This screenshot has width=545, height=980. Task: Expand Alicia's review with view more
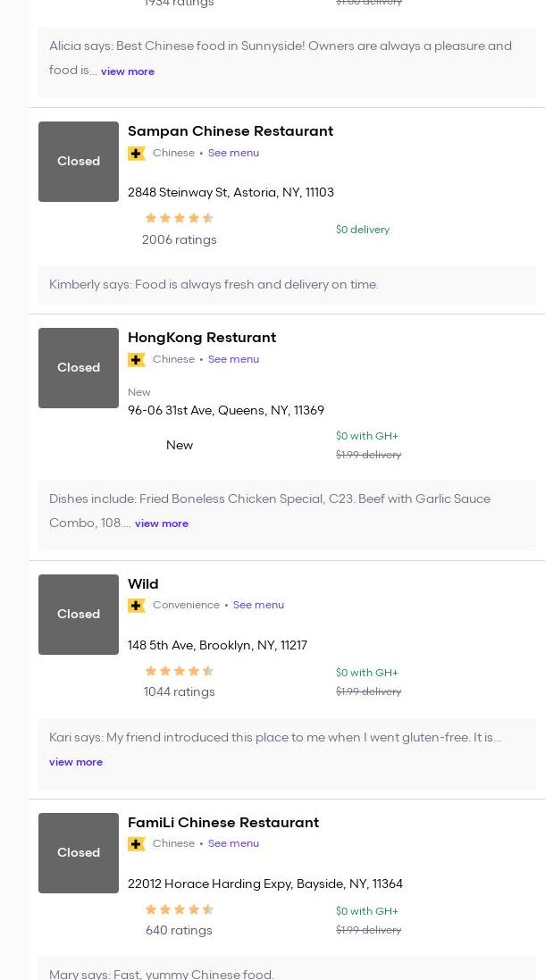[128, 71]
